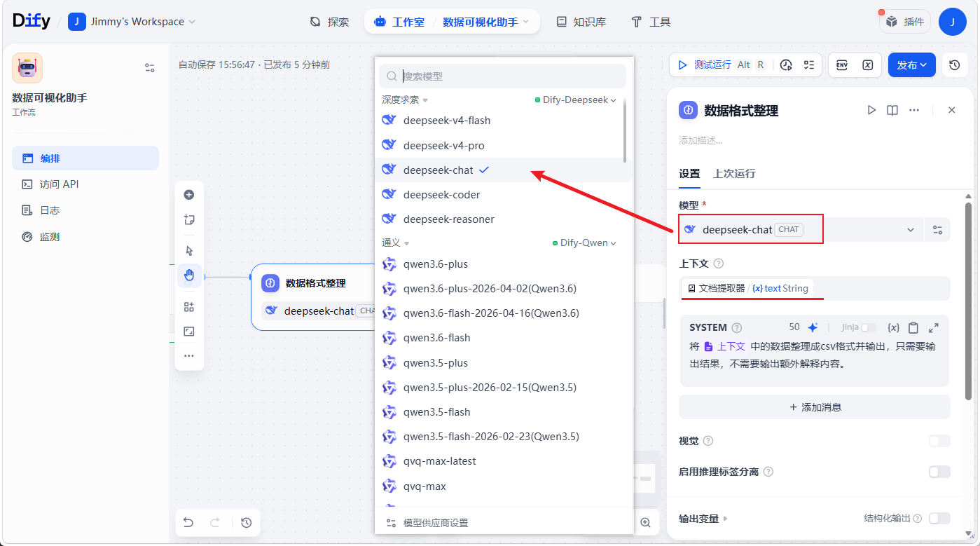This screenshot has height=546, width=980.
Task: Add a new node with the plus icon
Action: 188,195
